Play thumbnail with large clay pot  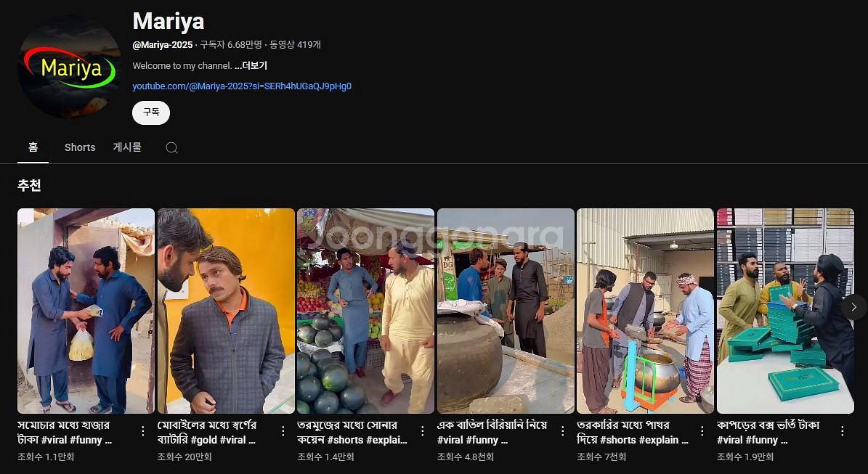point(506,311)
